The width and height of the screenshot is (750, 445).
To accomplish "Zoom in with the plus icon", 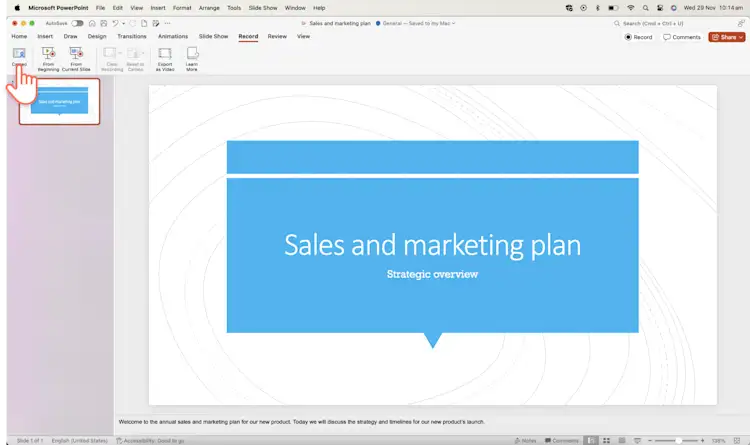I will click(702, 440).
